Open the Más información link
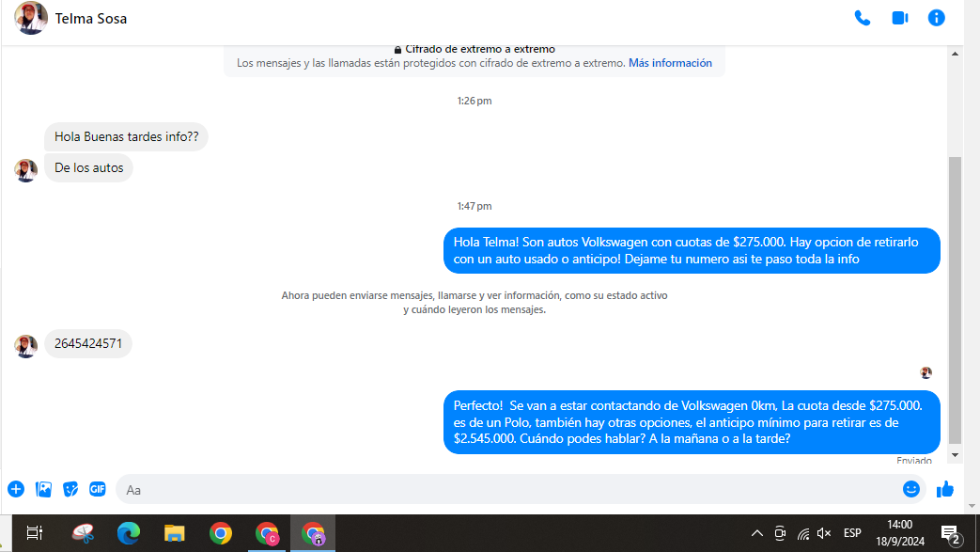The image size is (980, 552). click(670, 63)
